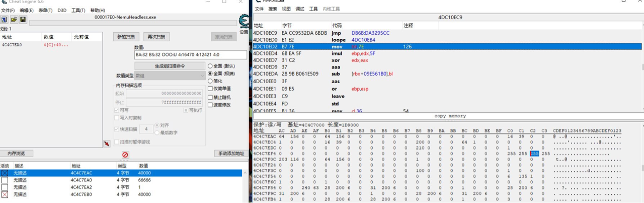The image size is (644, 203).
Task: Click the save floppy disk icon
Action: (x=23, y=19)
